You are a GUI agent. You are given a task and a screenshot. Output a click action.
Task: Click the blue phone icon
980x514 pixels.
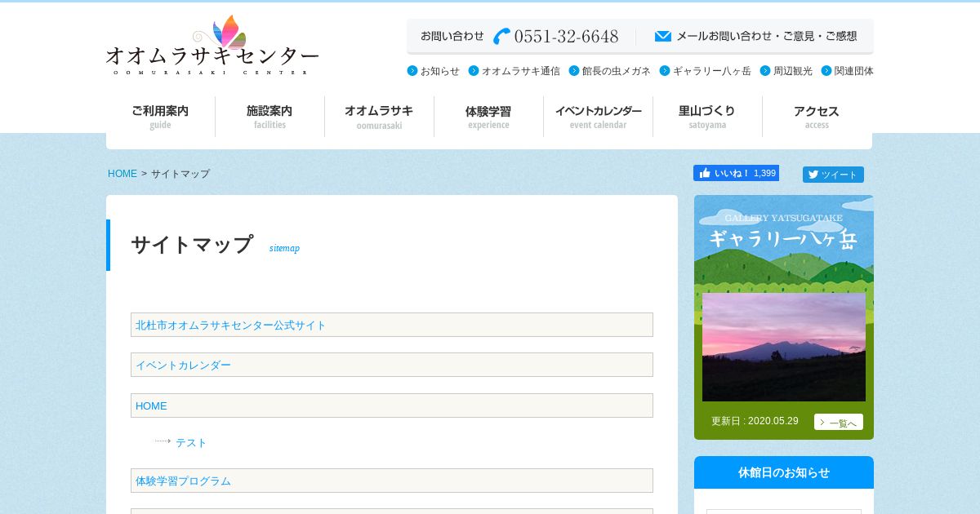501,37
